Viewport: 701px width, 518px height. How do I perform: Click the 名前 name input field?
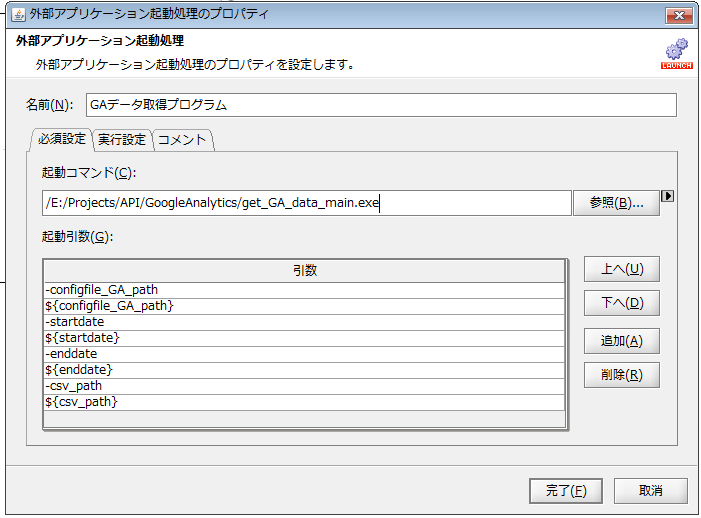pyautogui.click(x=381, y=105)
